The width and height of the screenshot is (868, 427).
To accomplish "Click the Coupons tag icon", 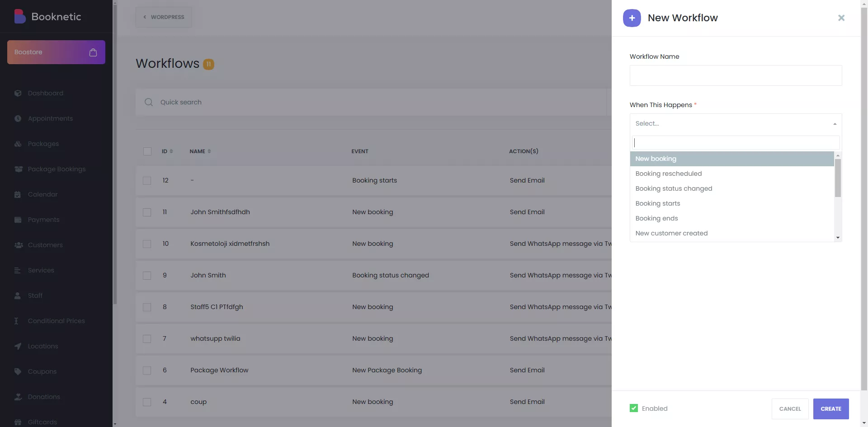I will tap(18, 371).
